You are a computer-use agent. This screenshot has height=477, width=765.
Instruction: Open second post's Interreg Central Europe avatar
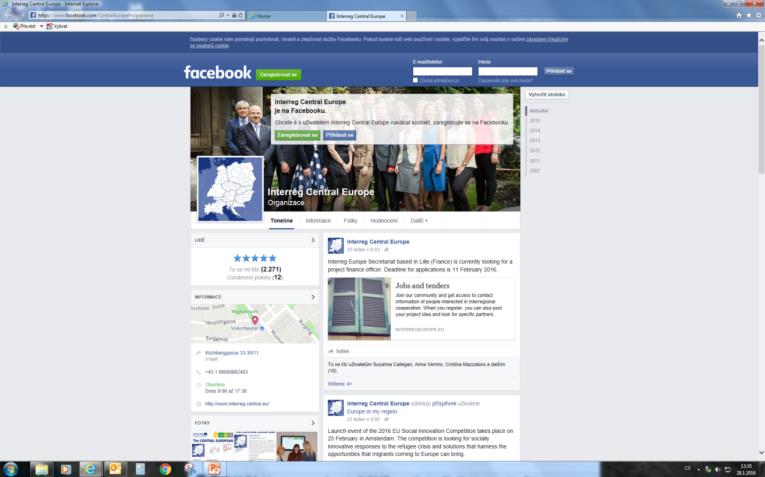336,408
